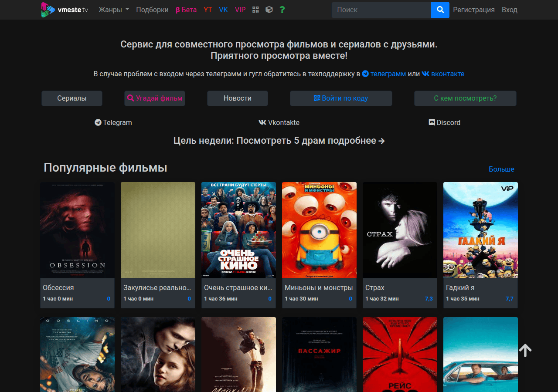
Task: Click the blue magnifier search button
Action: click(x=440, y=10)
